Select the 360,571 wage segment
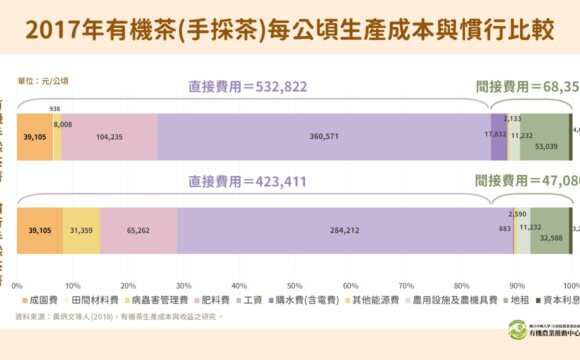 [324, 137]
